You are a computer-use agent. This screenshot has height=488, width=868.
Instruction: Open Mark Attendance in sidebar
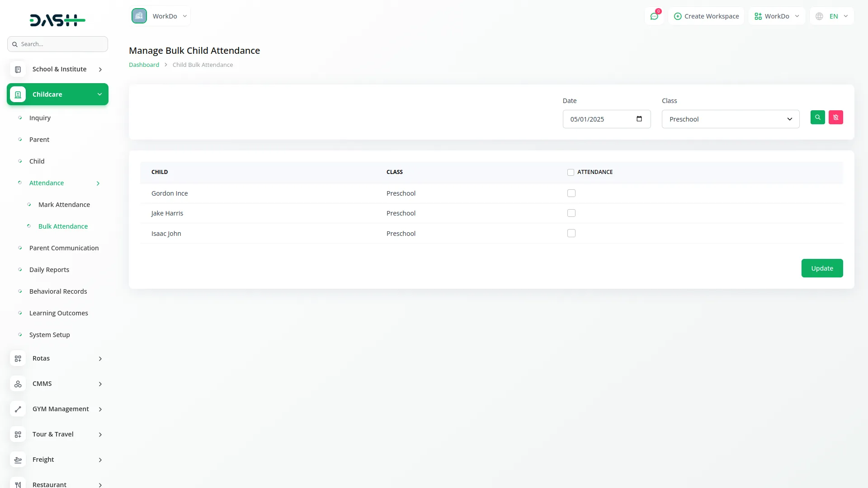[x=64, y=205]
